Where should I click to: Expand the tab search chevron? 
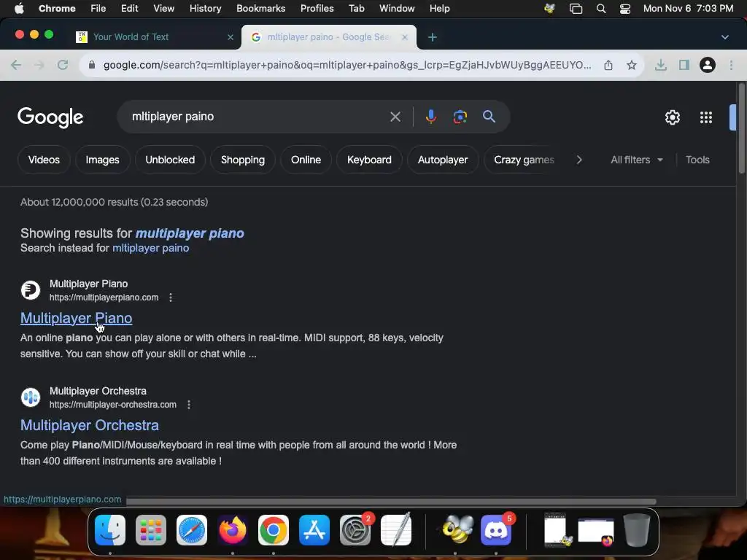724,37
